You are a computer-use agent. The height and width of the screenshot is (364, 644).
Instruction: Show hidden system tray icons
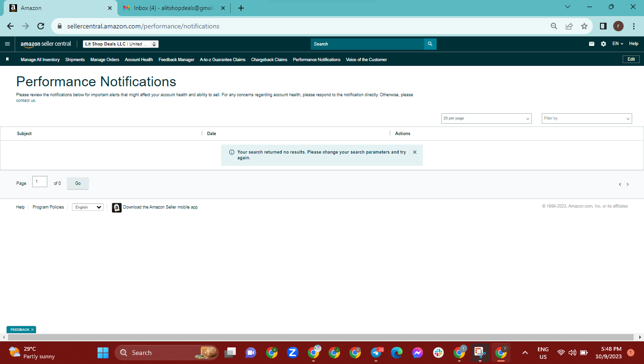525,353
